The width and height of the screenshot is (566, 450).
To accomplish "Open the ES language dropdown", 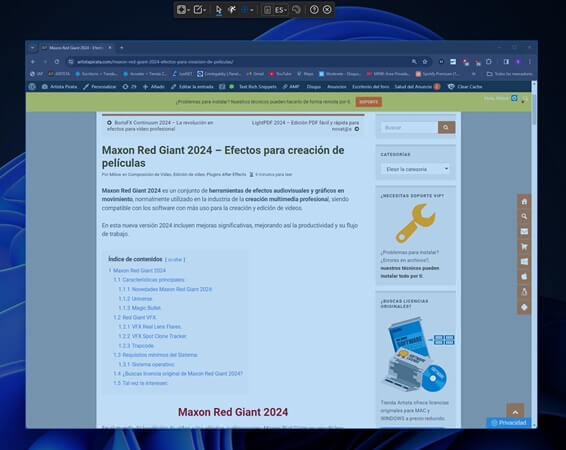I will coord(280,10).
